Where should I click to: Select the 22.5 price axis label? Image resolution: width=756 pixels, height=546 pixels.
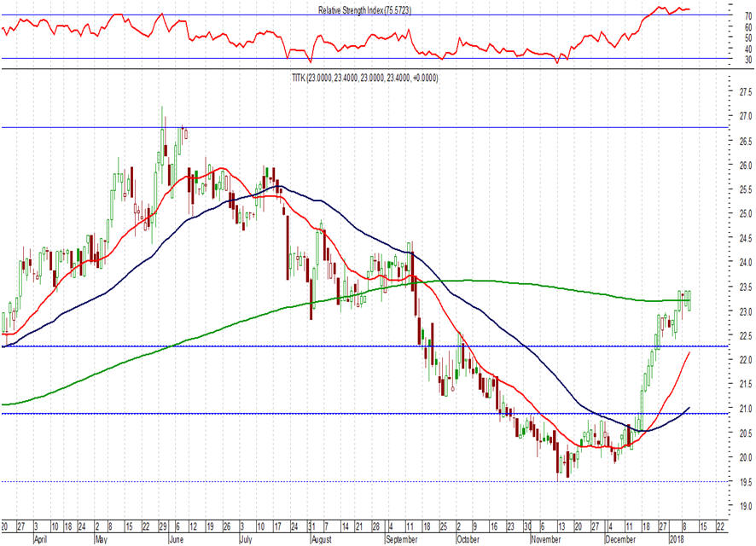click(x=746, y=335)
